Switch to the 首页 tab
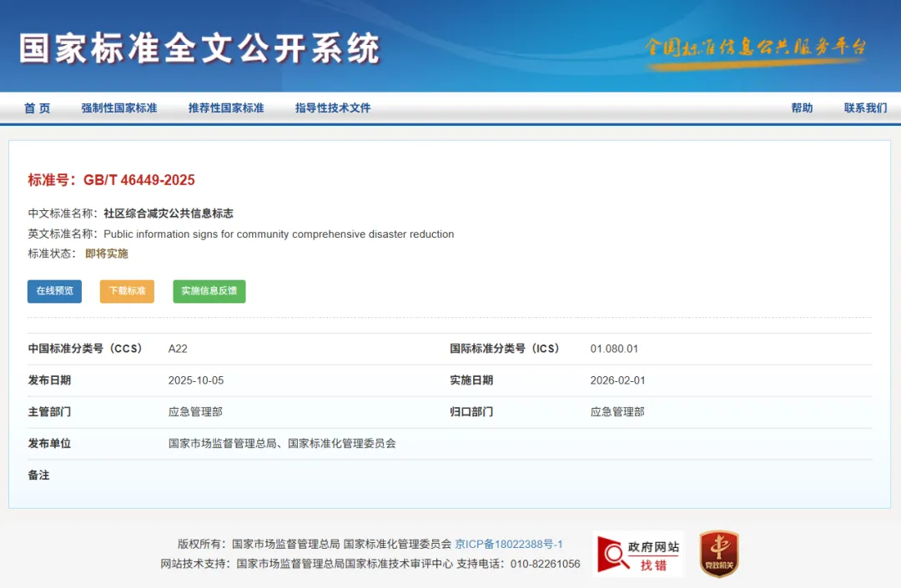The height and width of the screenshot is (588, 901). (x=36, y=108)
